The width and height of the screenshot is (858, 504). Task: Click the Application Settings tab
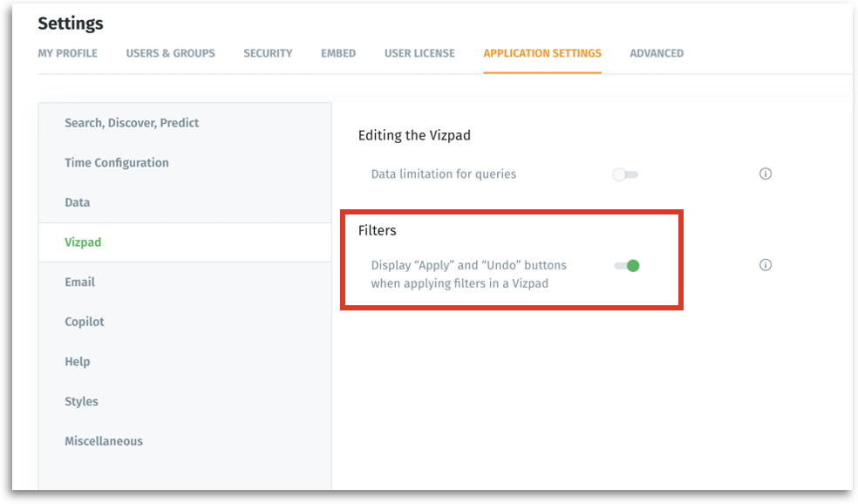pos(542,53)
